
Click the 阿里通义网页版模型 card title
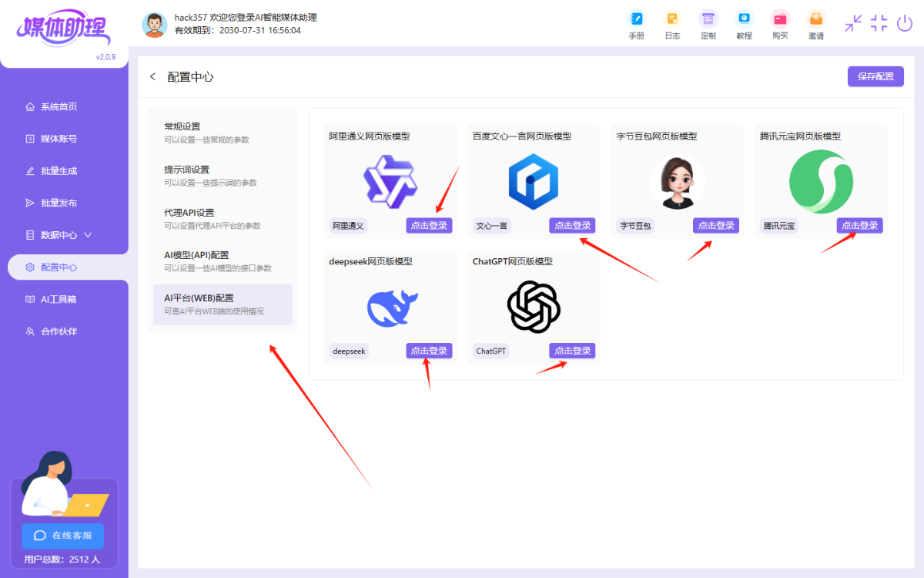coord(370,136)
